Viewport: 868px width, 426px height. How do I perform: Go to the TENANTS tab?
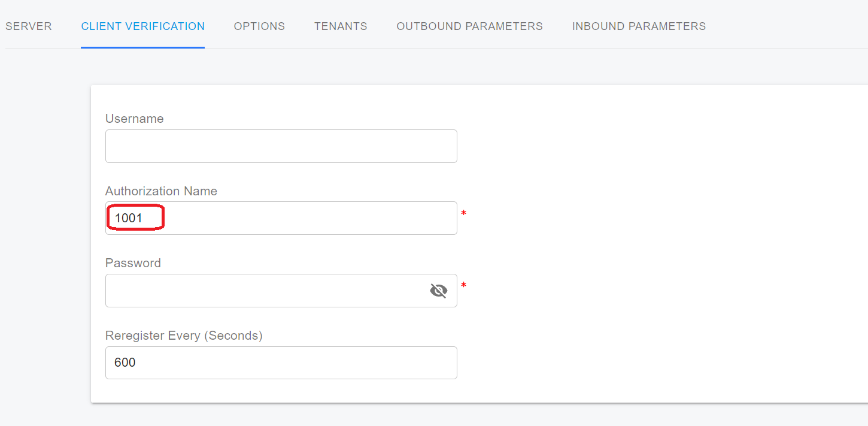pyautogui.click(x=341, y=26)
